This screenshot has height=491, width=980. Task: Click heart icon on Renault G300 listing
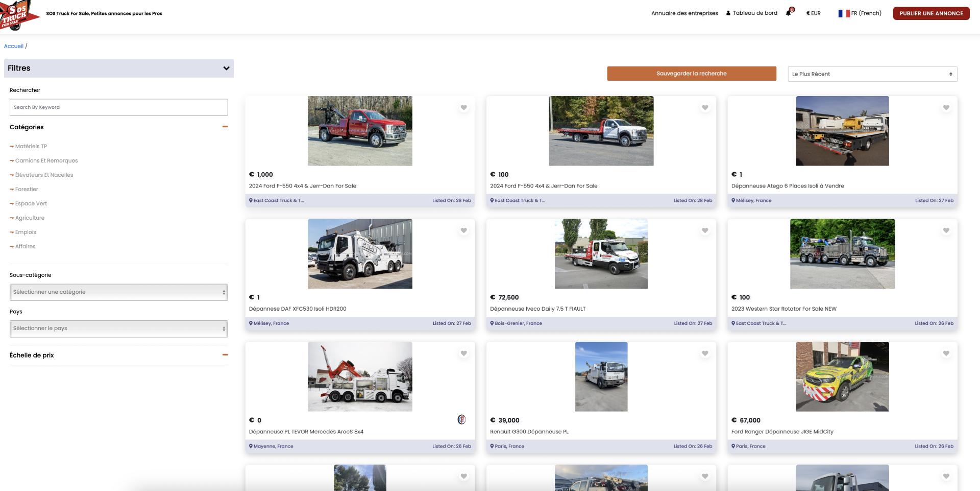[705, 354]
